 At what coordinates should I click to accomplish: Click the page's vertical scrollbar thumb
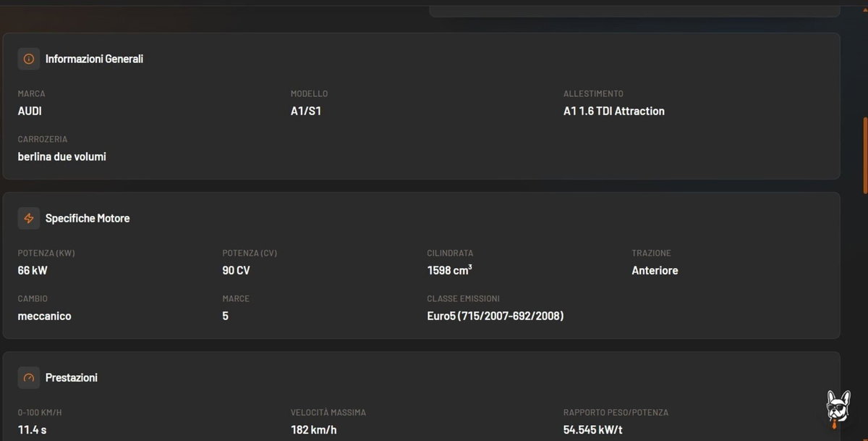coord(864,156)
